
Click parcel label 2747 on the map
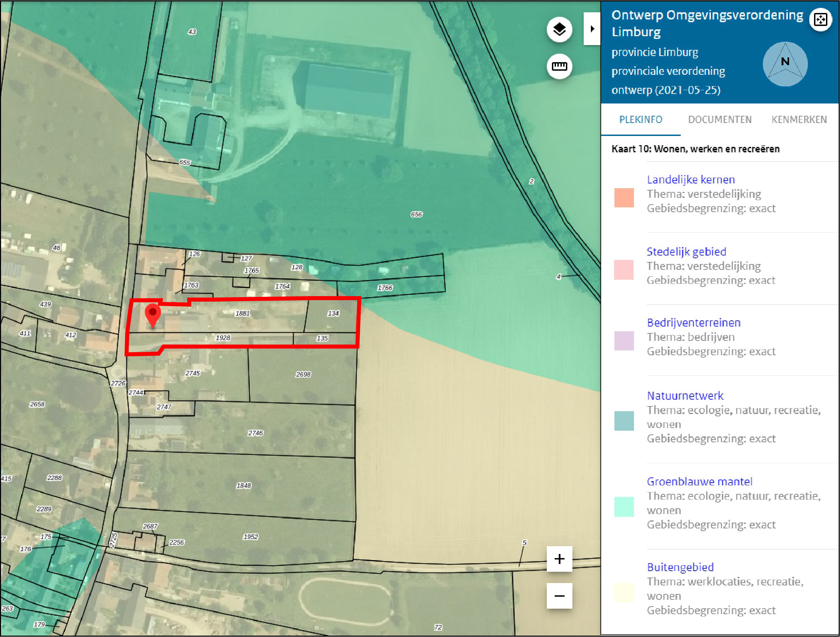point(164,406)
